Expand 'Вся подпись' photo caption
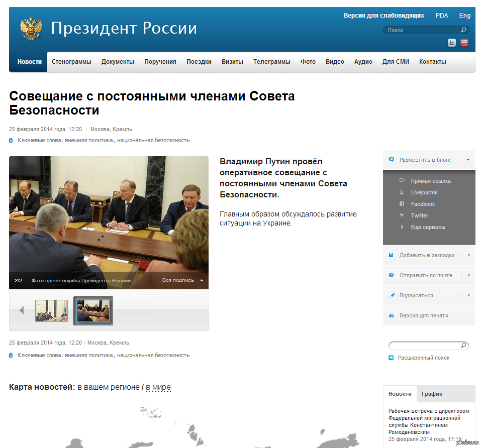This screenshot has width=481, height=448. 201,280
